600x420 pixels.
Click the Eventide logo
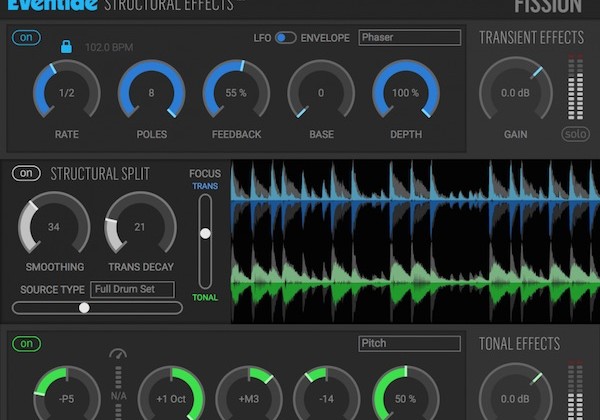52,5
